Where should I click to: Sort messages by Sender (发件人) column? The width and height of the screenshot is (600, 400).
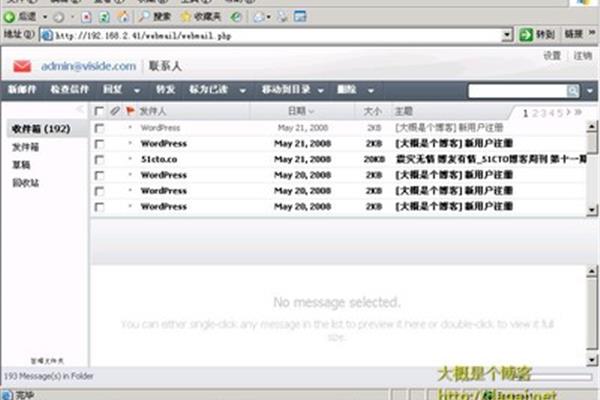coord(153,111)
